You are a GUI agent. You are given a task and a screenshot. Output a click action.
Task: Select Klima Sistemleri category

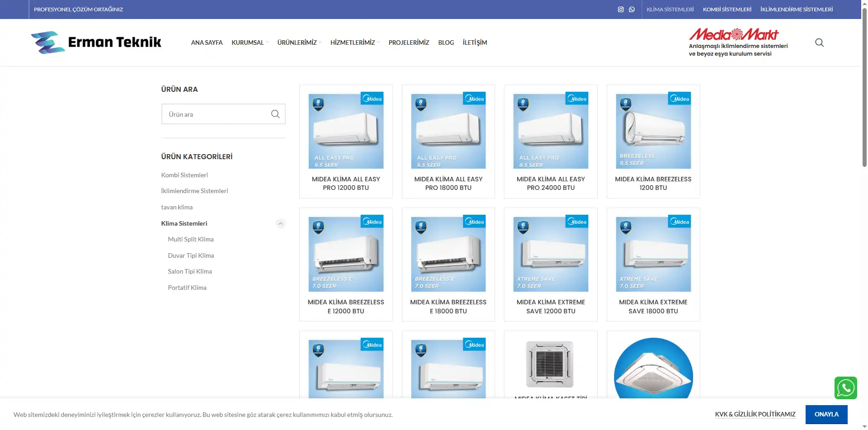184,223
